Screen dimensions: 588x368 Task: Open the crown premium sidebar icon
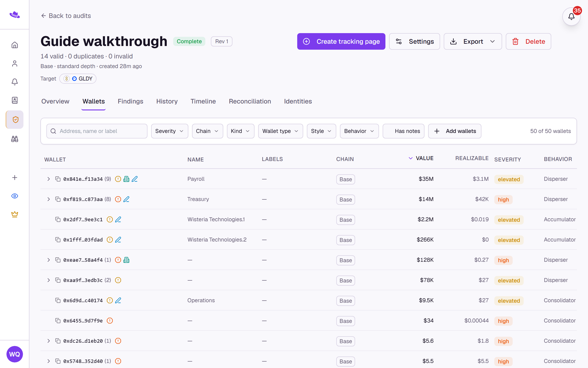(x=14, y=214)
